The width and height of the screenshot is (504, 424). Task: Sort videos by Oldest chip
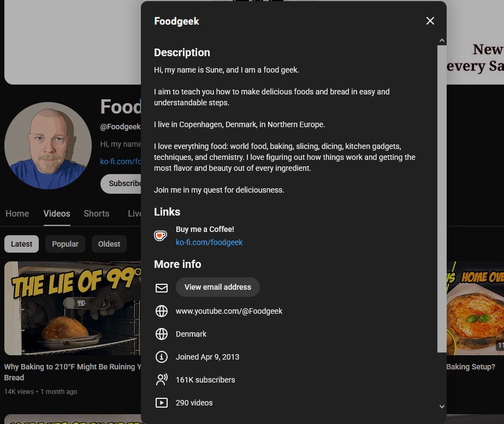click(x=109, y=244)
